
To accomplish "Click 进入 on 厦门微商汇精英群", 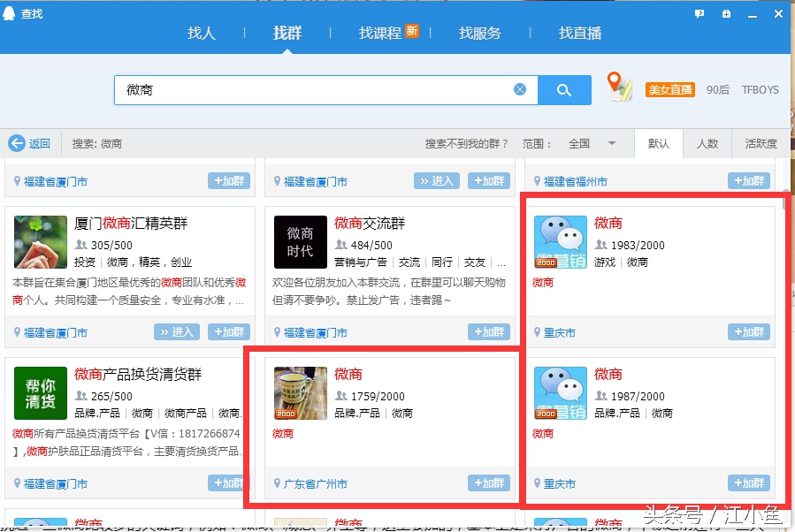I will coord(177,331).
